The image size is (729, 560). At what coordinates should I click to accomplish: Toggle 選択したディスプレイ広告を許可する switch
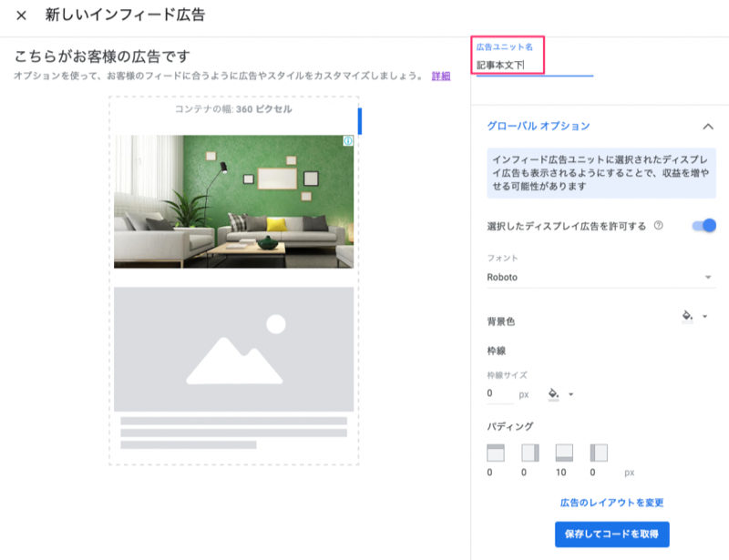[703, 226]
